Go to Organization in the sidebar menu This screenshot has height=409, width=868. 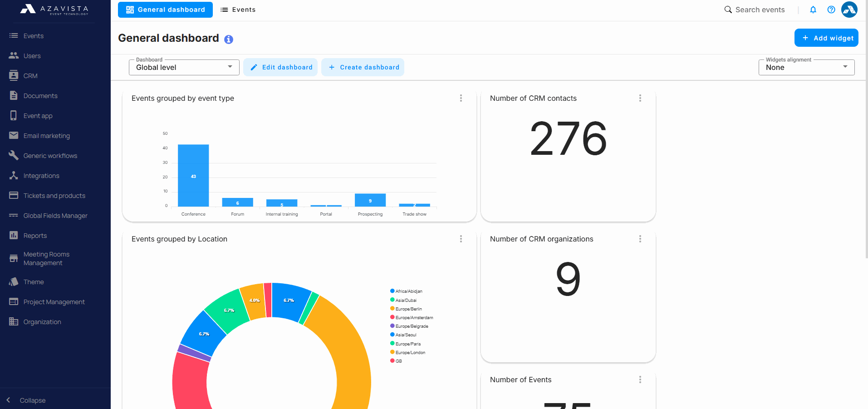coord(42,322)
